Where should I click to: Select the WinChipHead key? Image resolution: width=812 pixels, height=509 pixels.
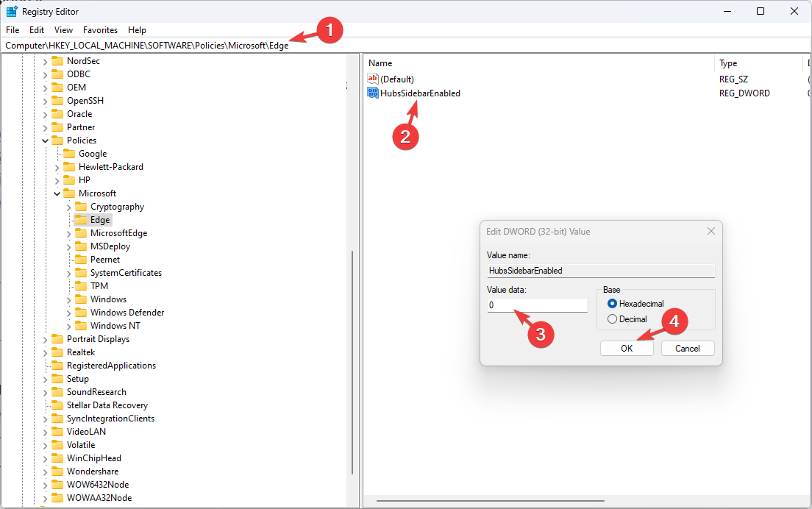(x=93, y=458)
